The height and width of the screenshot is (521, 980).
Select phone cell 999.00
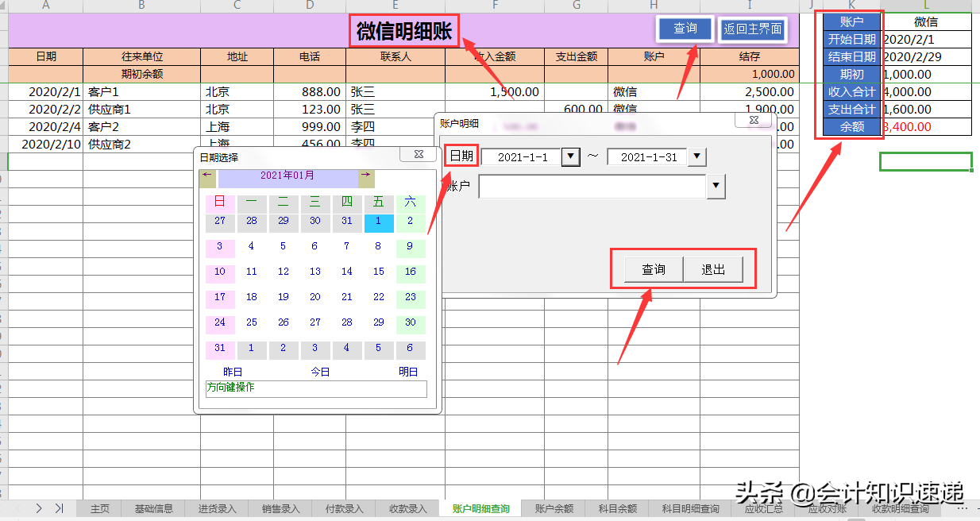click(310, 127)
